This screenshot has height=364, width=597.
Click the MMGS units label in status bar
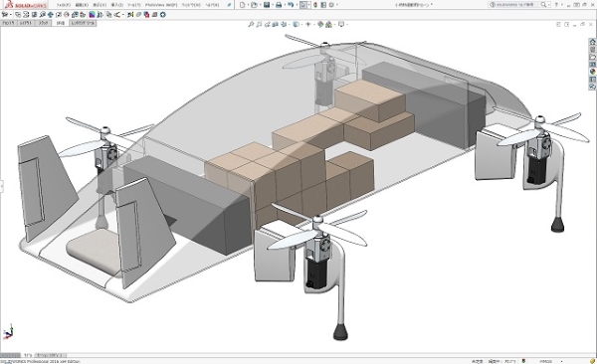coord(545,361)
